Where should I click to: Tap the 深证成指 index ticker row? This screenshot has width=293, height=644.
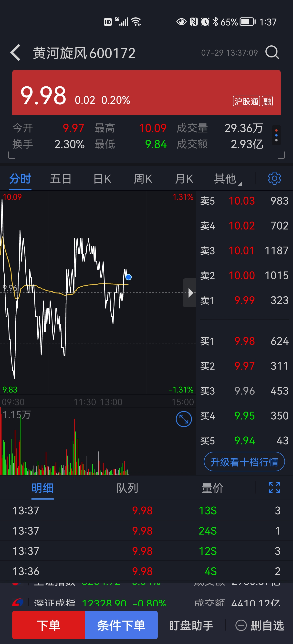coord(146,603)
